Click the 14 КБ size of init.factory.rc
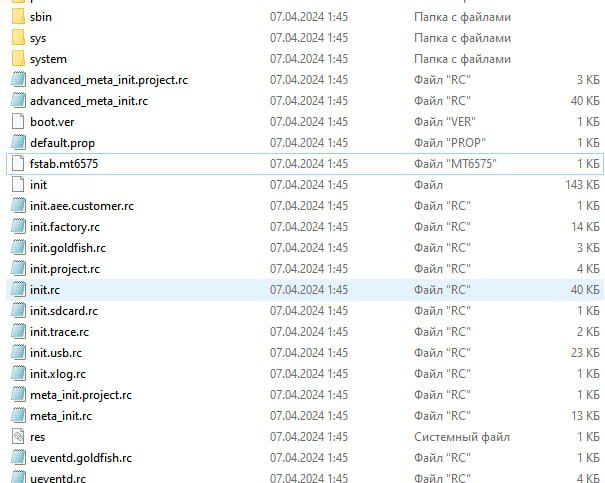 coord(585,226)
